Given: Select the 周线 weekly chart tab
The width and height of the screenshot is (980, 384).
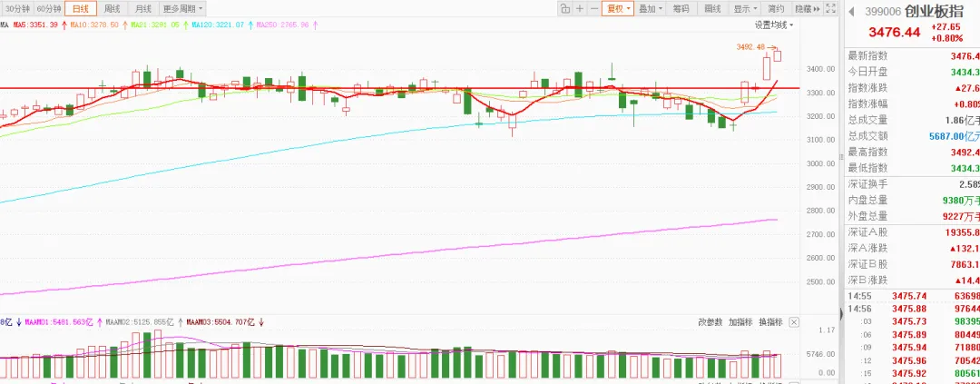Looking at the screenshot, I should coord(112,9).
